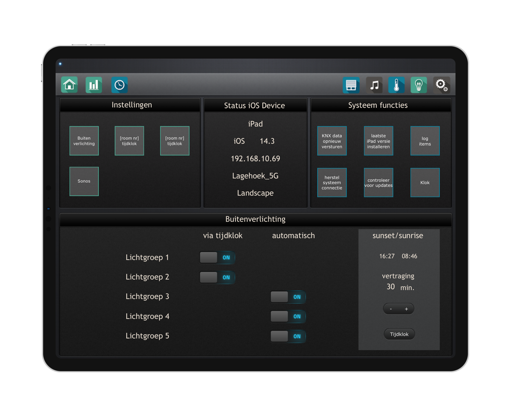Image resolution: width=512 pixels, height=420 pixels.
Task: Open the bar chart statistics icon
Action: (x=94, y=85)
